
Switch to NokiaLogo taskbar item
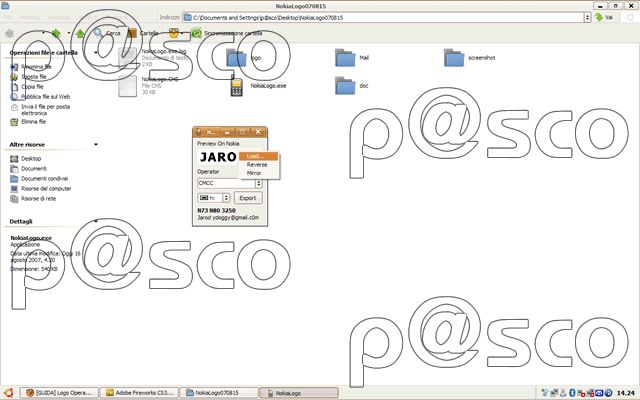click(x=299, y=393)
